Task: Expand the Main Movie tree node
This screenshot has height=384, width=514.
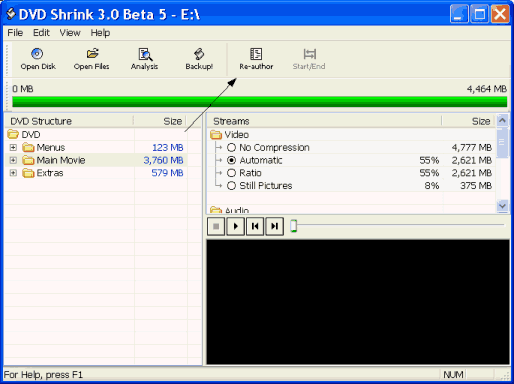Action: pos(13,160)
